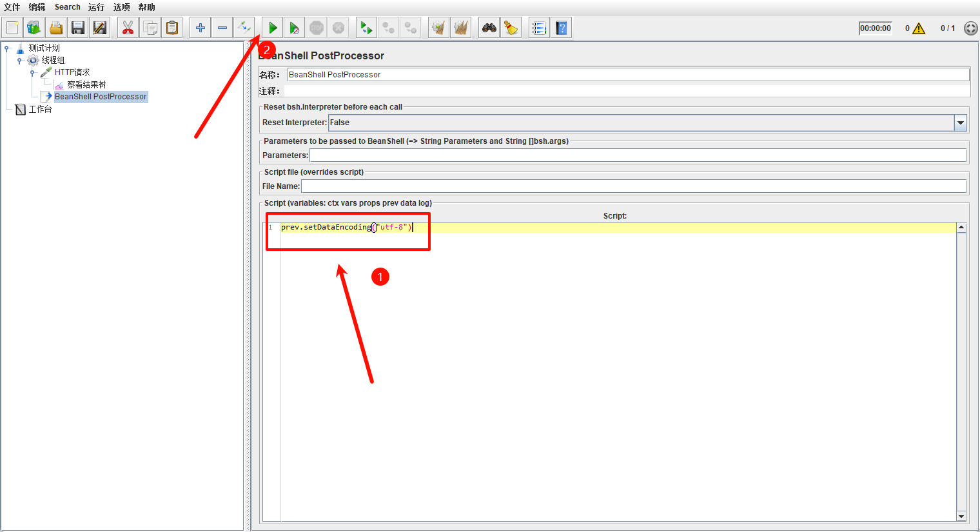Click the New test plan icon

[12, 28]
